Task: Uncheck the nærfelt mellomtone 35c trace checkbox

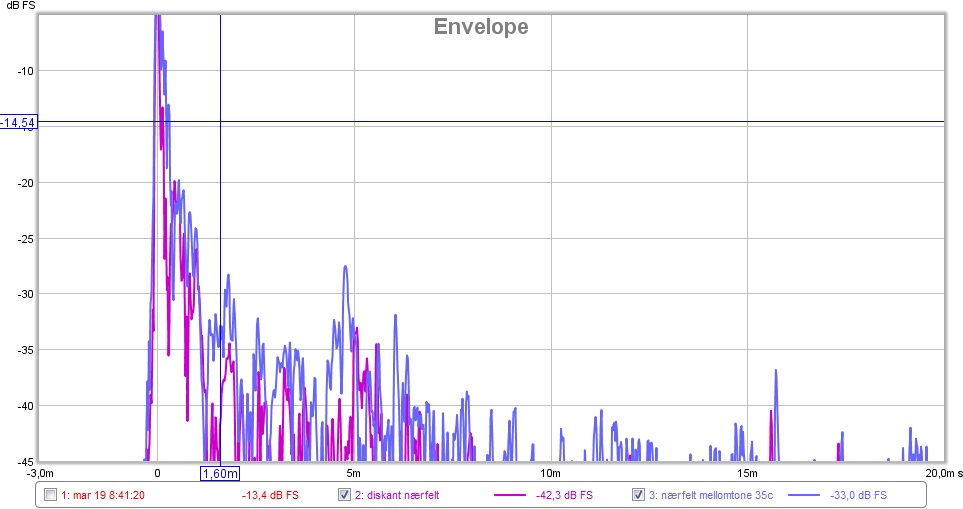Action: [x=638, y=495]
